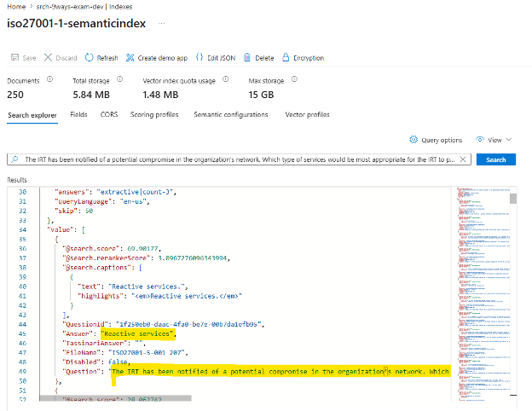Click the horizontal scrollbar under results
This screenshot has width=532, height=411.
coord(115,398)
